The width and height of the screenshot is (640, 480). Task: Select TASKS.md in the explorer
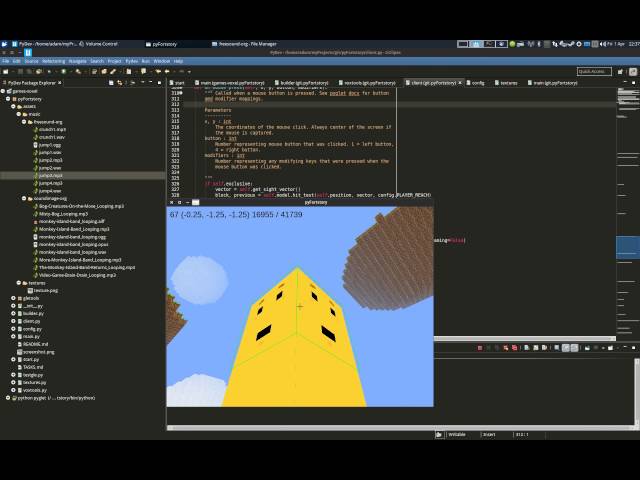click(33, 367)
